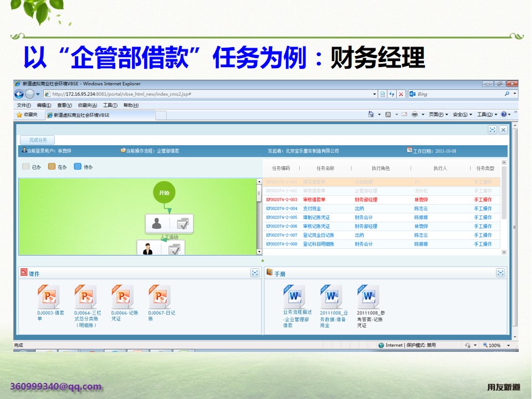Open the 安全(S) dropdown menu

[x=462, y=114]
